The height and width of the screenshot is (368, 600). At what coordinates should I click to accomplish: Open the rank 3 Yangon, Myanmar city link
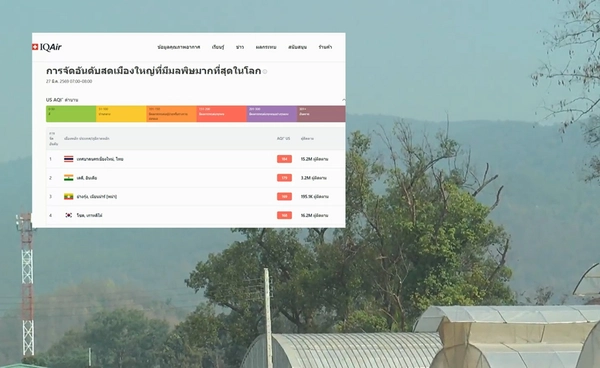[x=97, y=196]
